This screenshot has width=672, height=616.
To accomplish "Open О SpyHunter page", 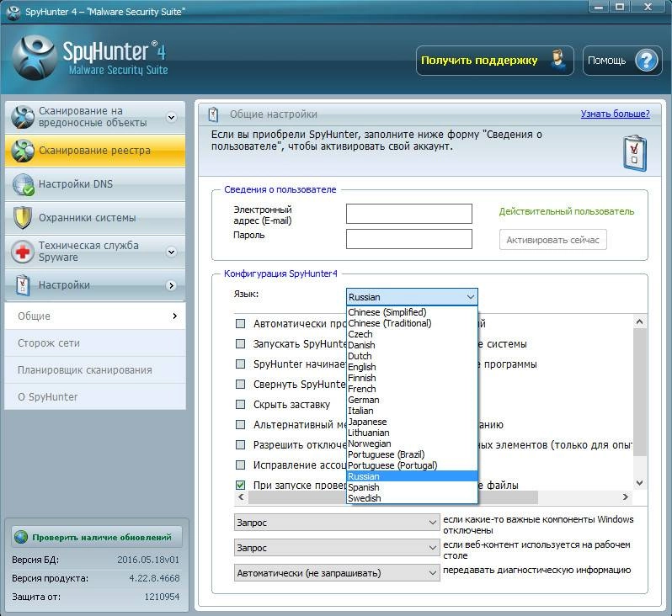I will pyautogui.click(x=95, y=396).
